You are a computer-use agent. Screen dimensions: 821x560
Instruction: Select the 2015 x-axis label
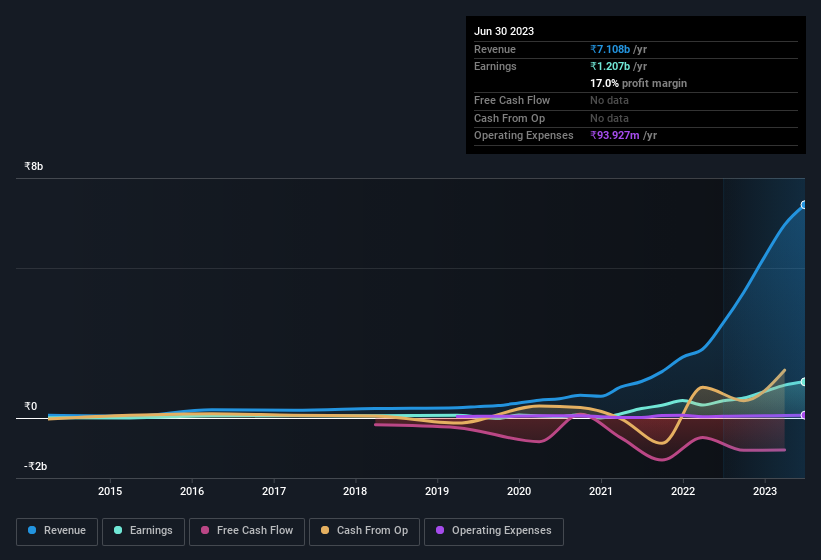pyautogui.click(x=110, y=491)
